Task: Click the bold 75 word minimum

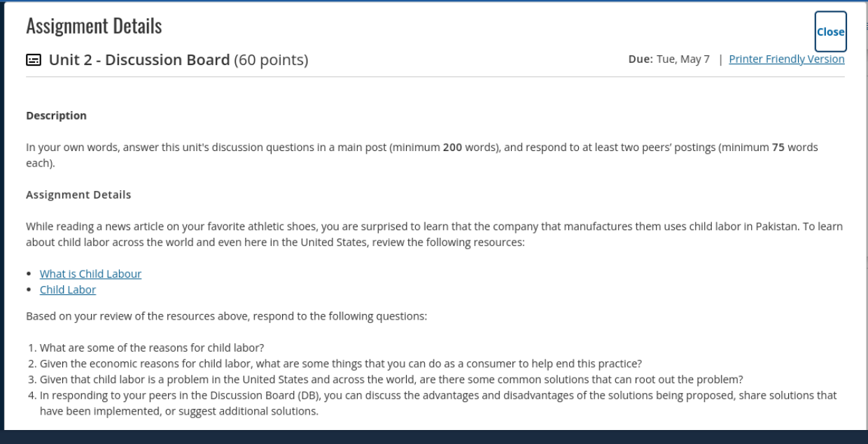Action: pyautogui.click(x=778, y=148)
